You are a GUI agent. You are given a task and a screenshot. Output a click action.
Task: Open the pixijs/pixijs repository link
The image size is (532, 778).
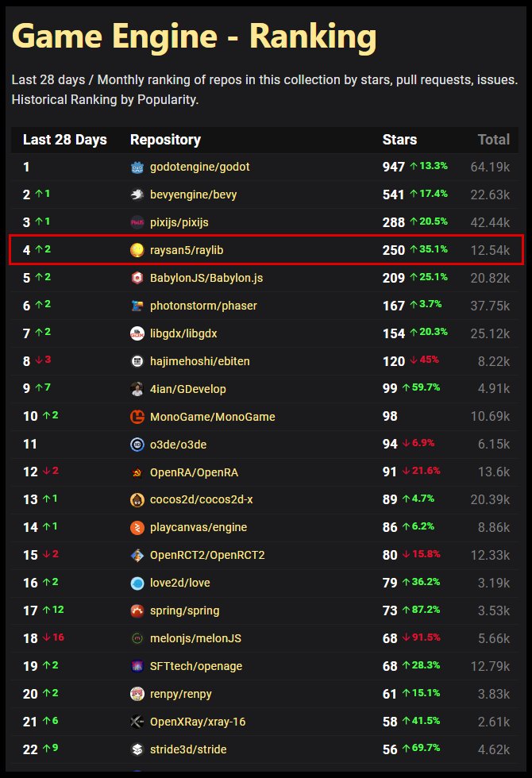pyautogui.click(x=179, y=223)
